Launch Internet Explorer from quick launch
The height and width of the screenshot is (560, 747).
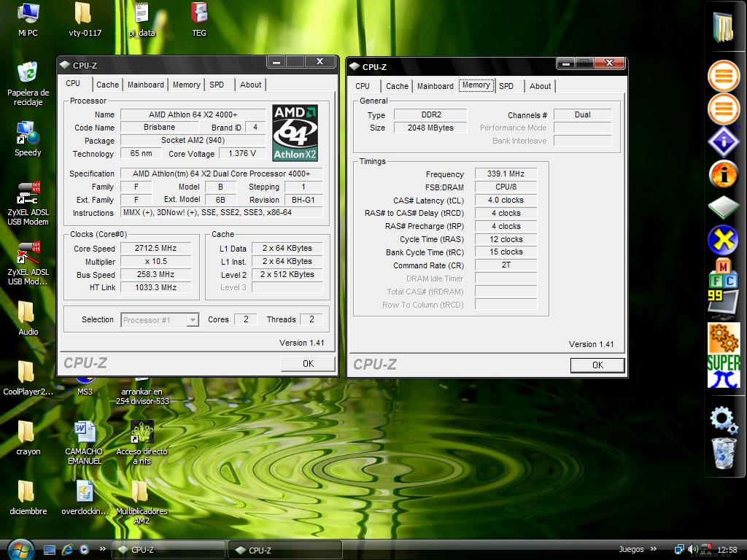pos(68,550)
